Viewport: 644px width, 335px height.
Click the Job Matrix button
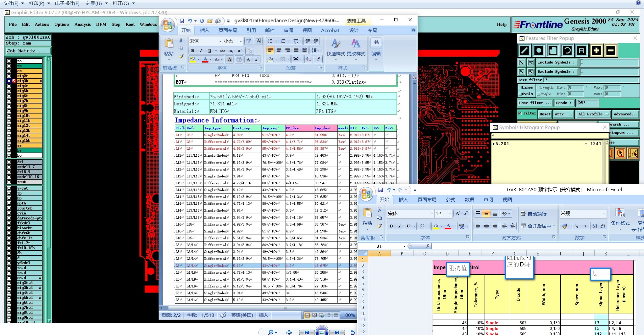click(x=28, y=51)
